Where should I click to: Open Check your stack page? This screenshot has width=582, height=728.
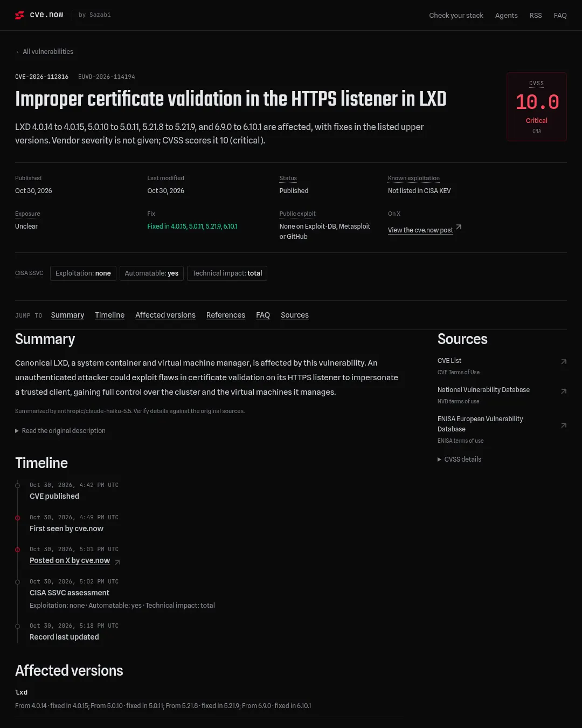(456, 16)
